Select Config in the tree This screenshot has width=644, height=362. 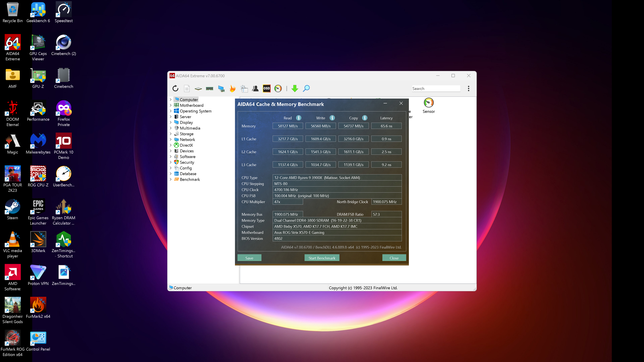tap(186, 168)
